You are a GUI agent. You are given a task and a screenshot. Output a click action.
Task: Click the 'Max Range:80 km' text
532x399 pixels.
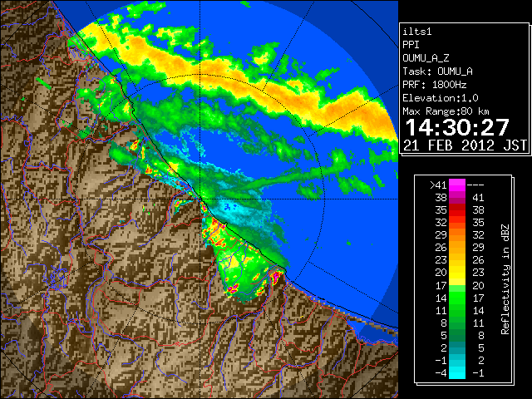pos(446,111)
